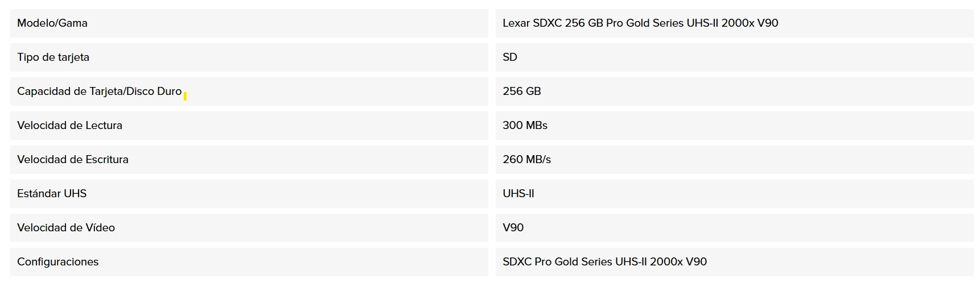Click the Estándar UHS label
The height and width of the screenshot is (287, 980).
pos(52,194)
